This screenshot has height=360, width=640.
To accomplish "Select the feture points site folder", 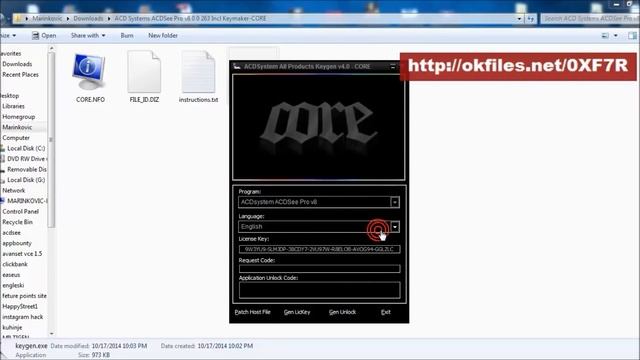I will point(24,296).
